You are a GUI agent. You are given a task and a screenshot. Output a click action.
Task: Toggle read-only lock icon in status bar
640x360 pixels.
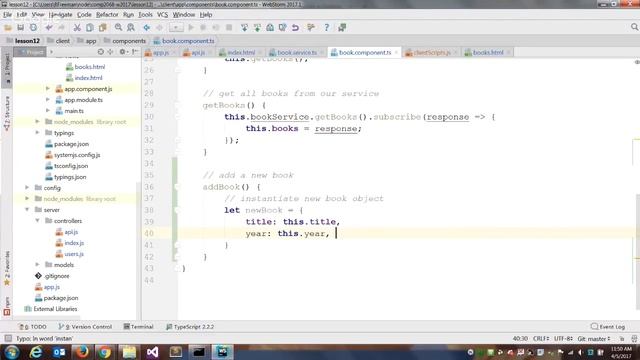pyautogui.click(x=622, y=339)
